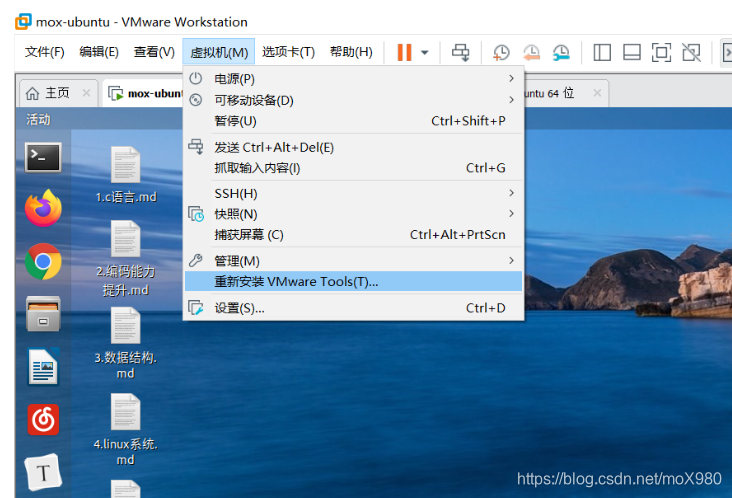
Task: Click 活动 in the Ubuntu top bar
Action: tap(38, 119)
